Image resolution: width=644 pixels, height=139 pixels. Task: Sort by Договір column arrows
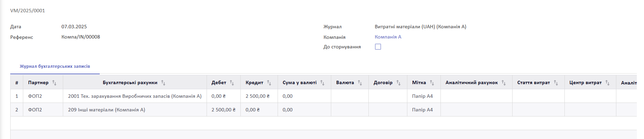(398, 83)
